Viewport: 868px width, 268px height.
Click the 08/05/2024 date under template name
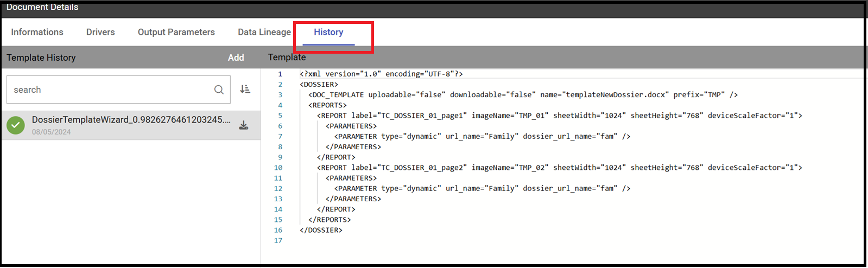(51, 132)
